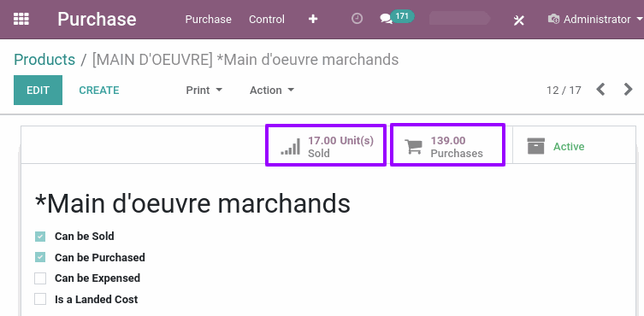Go to next record arrow
This screenshot has width=644, height=316.
[x=628, y=90]
